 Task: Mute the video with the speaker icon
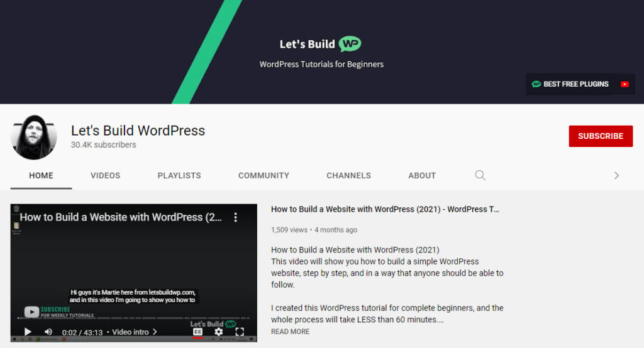(48, 332)
